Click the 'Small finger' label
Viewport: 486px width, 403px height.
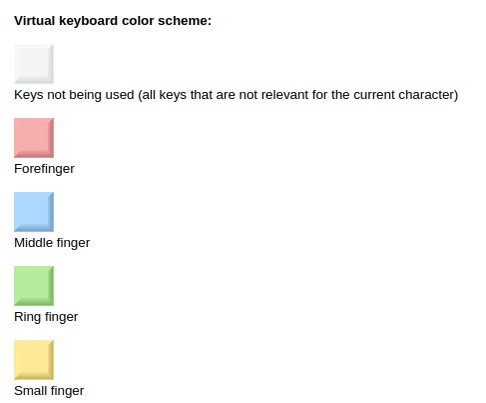click(49, 391)
